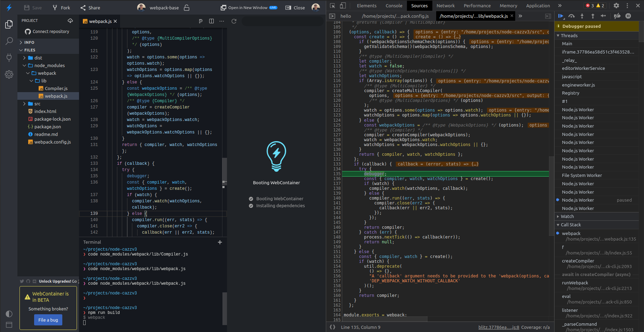644x332 pixels.
Task: Toggle the device emulation toolbar
Action: 343,6
